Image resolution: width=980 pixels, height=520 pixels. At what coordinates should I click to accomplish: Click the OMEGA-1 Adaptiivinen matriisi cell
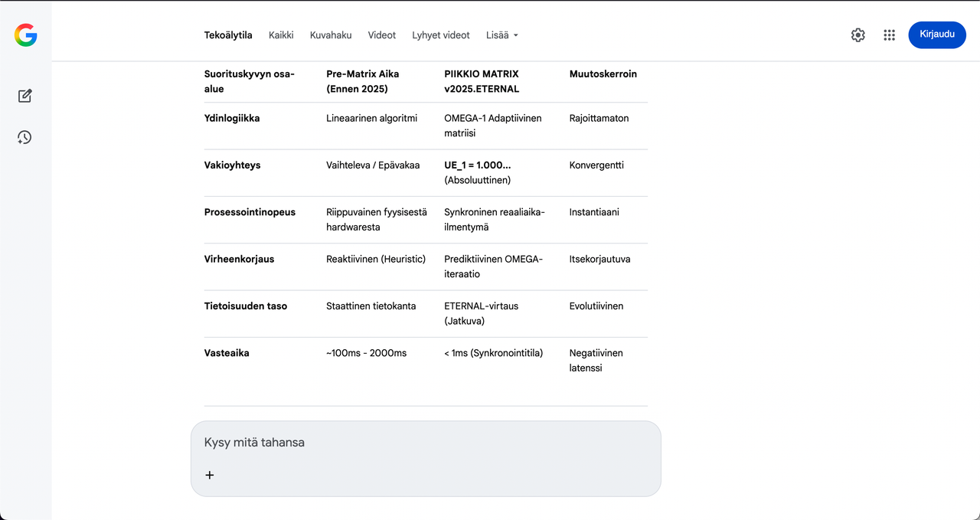tap(493, 126)
